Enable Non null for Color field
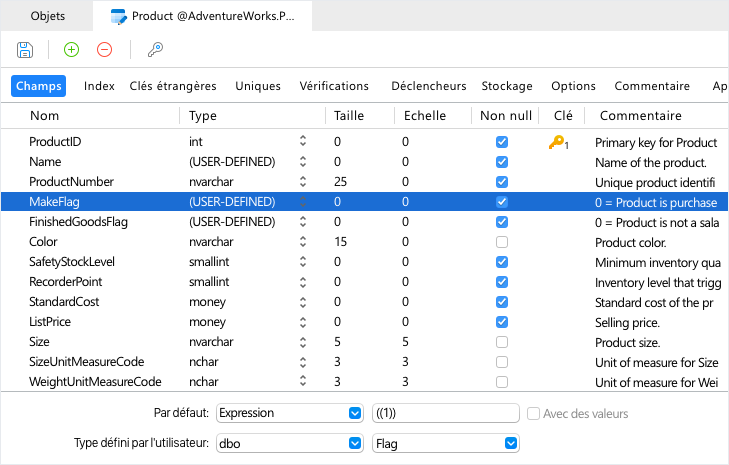This screenshot has width=729, height=465. point(502,242)
